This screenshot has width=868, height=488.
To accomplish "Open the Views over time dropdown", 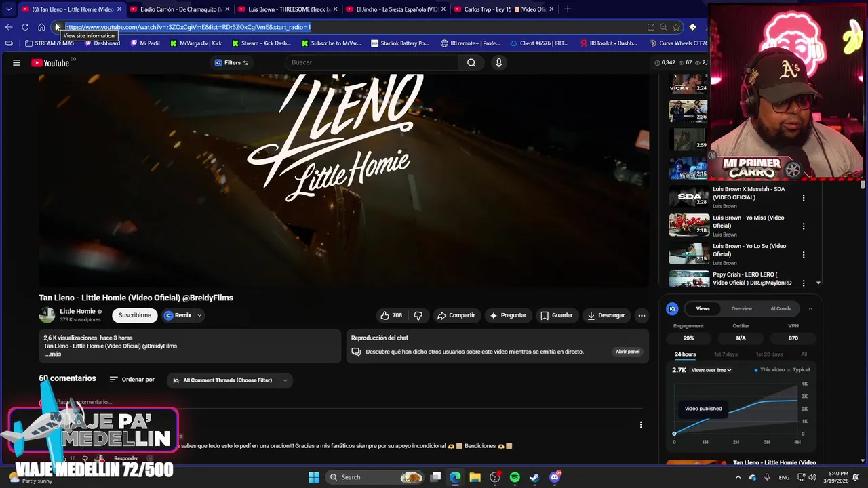I will click(x=711, y=370).
